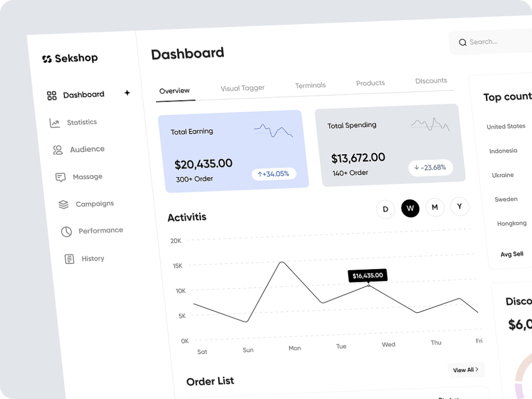Set activity range to M (month)

[435, 207]
